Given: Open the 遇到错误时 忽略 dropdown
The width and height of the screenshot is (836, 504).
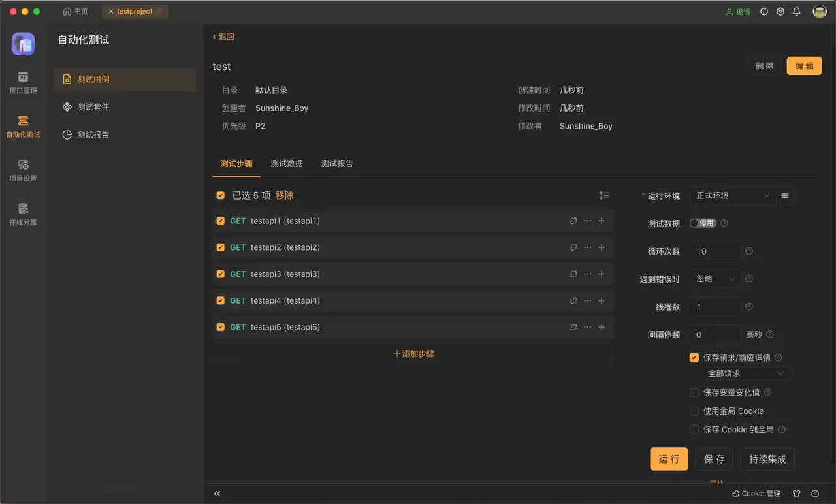Looking at the screenshot, I should pyautogui.click(x=715, y=279).
